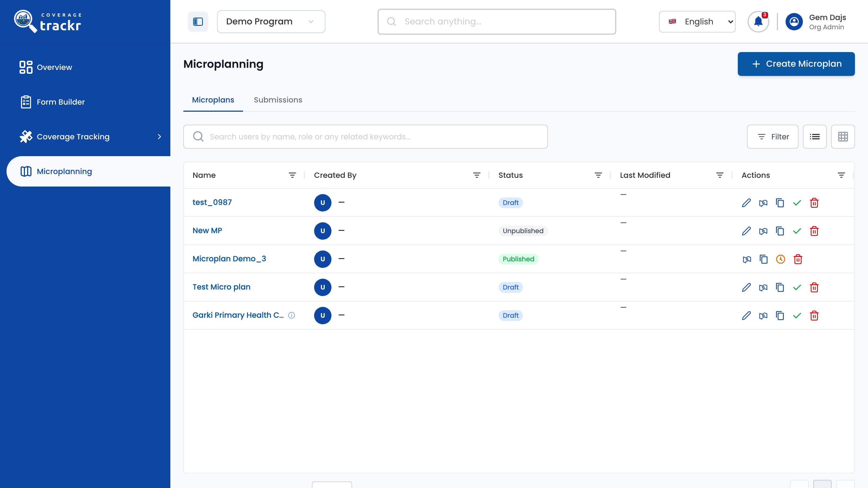Edit Garki Primary Health with pencil icon
Image resolution: width=868 pixels, height=488 pixels.
(746, 316)
